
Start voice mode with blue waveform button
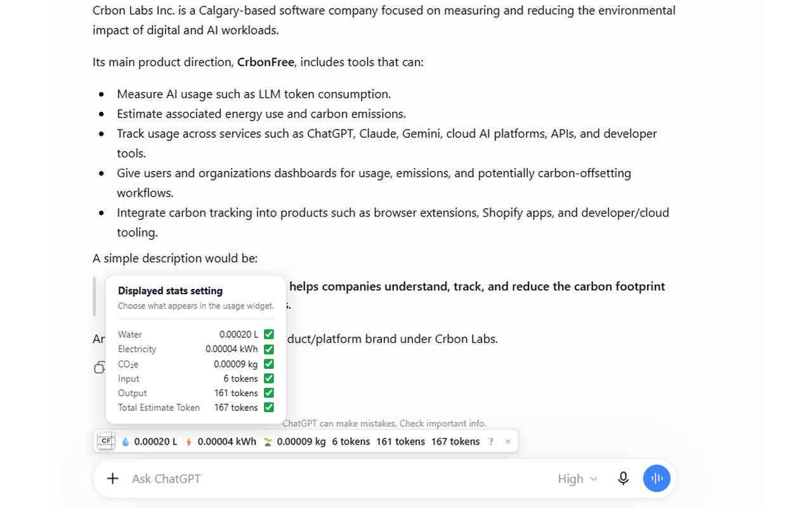[x=657, y=479]
